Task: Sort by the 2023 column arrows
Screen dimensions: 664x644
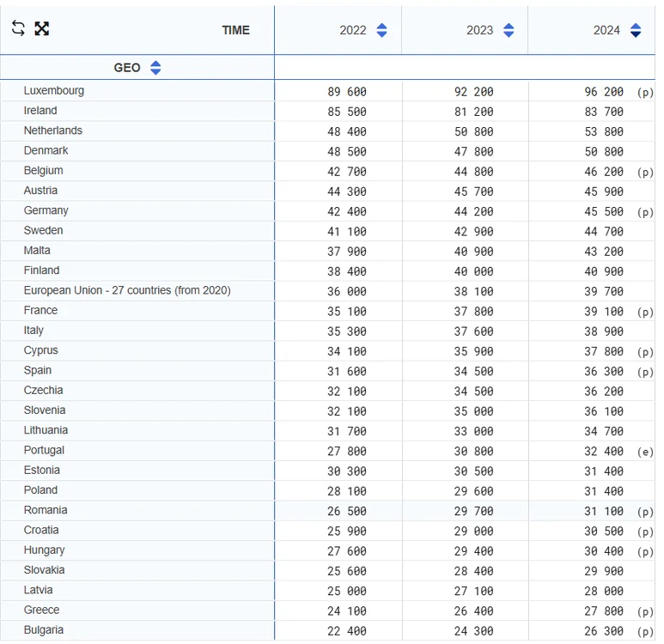Action: pyautogui.click(x=509, y=30)
